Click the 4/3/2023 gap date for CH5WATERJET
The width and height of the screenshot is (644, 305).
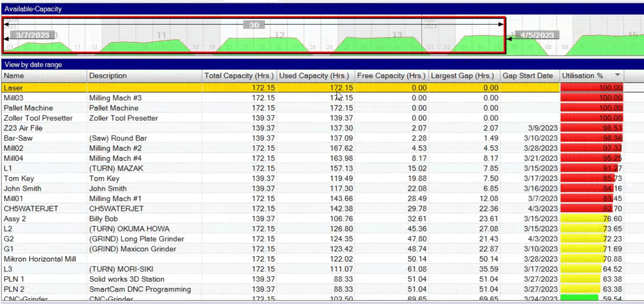tap(543, 209)
